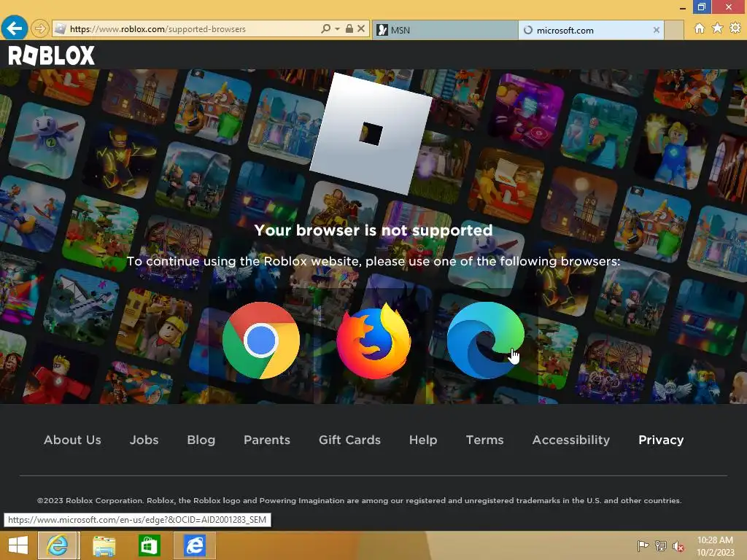Open the Help footer link
747x560 pixels.
pos(423,440)
